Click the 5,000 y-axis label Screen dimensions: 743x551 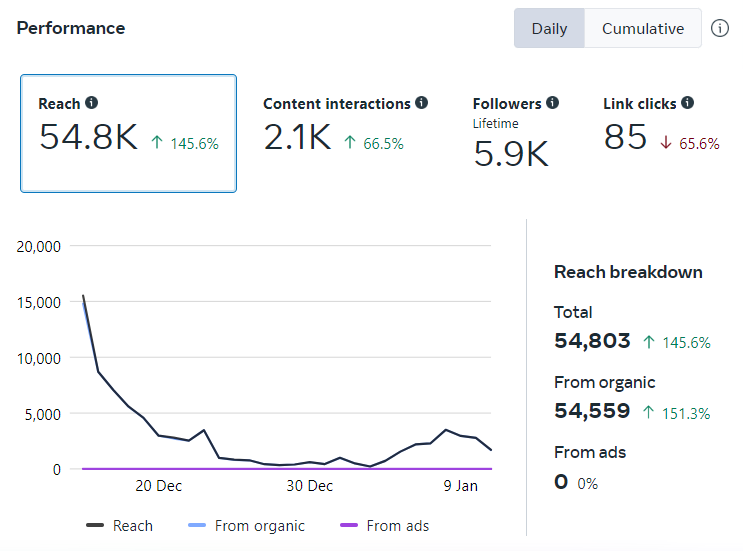coord(43,415)
